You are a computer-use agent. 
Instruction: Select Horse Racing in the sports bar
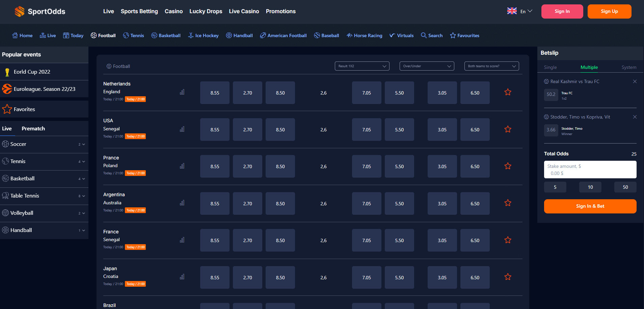pos(364,35)
